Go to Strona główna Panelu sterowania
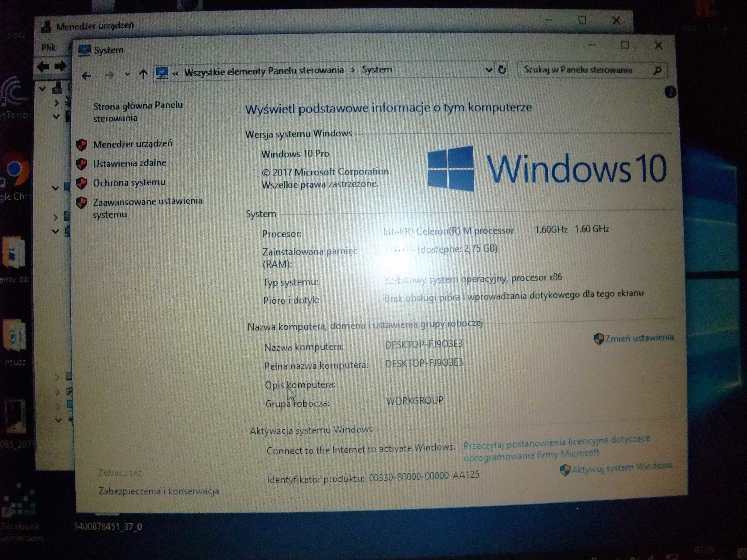Screen dimensions: 747x560 tap(138, 112)
